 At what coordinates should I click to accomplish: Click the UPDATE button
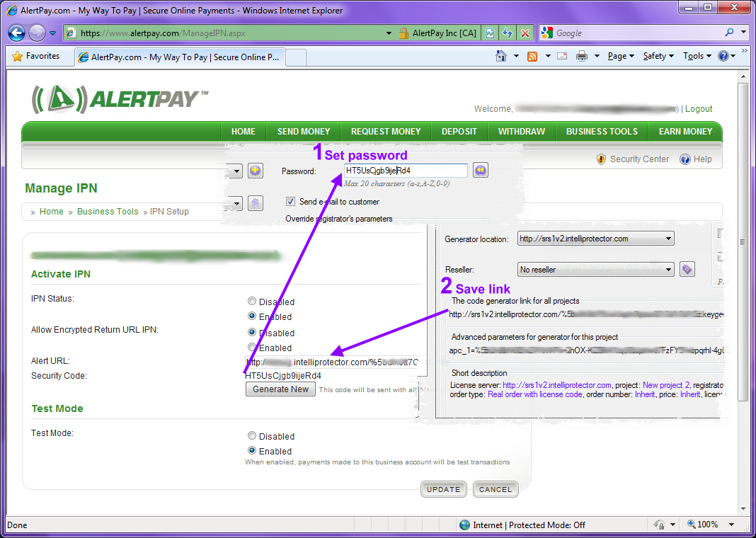(x=444, y=489)
